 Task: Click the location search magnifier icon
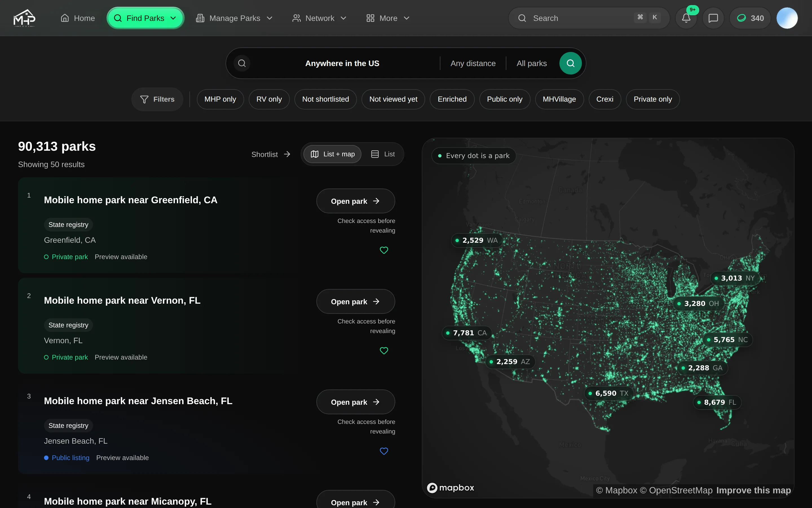click(242, 63)
